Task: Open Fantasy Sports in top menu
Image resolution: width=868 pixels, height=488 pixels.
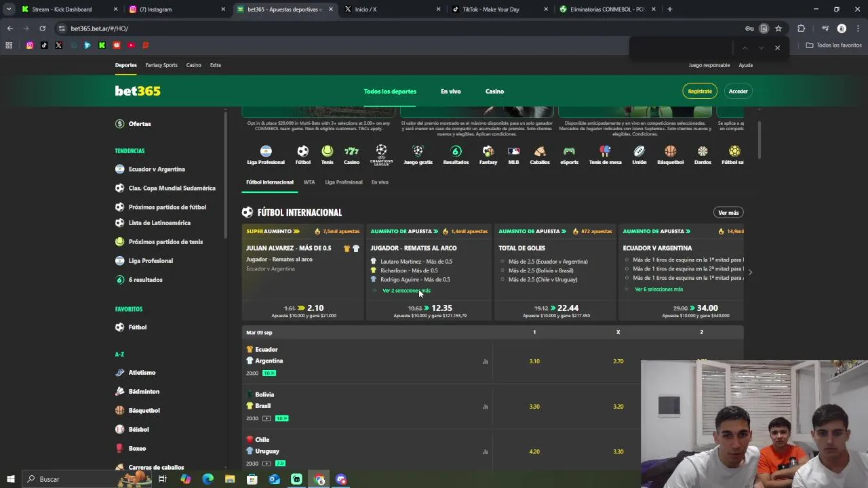Action: click(x=161, y=65)
